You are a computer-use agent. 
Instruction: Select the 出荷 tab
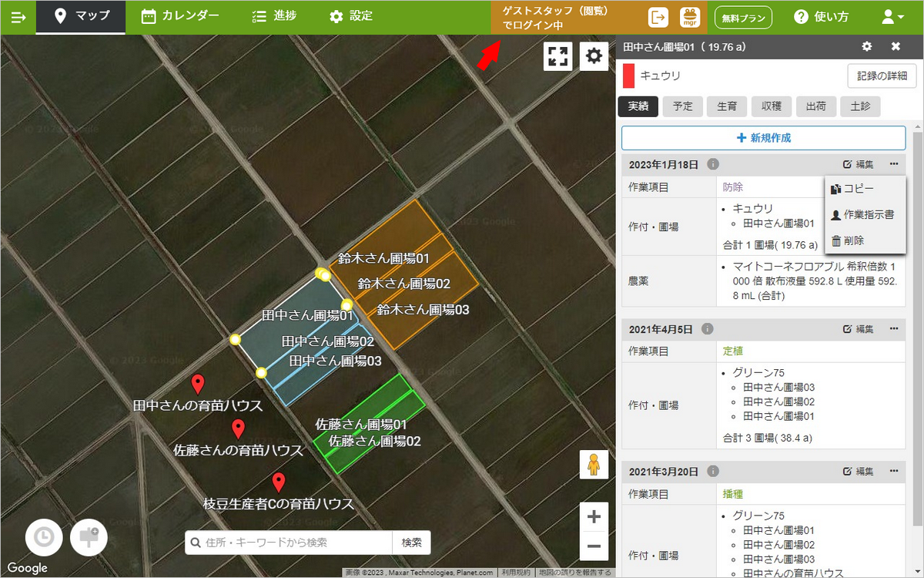[816, 107]
